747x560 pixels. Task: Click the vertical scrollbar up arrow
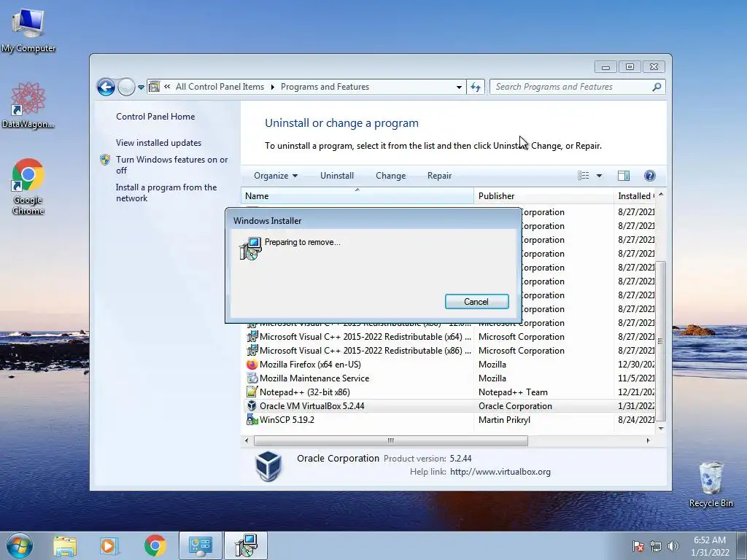click(x=661, y=194)
